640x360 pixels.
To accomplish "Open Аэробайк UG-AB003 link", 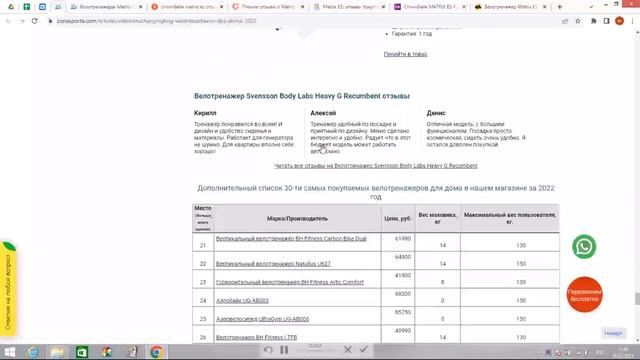I will 242,300.
